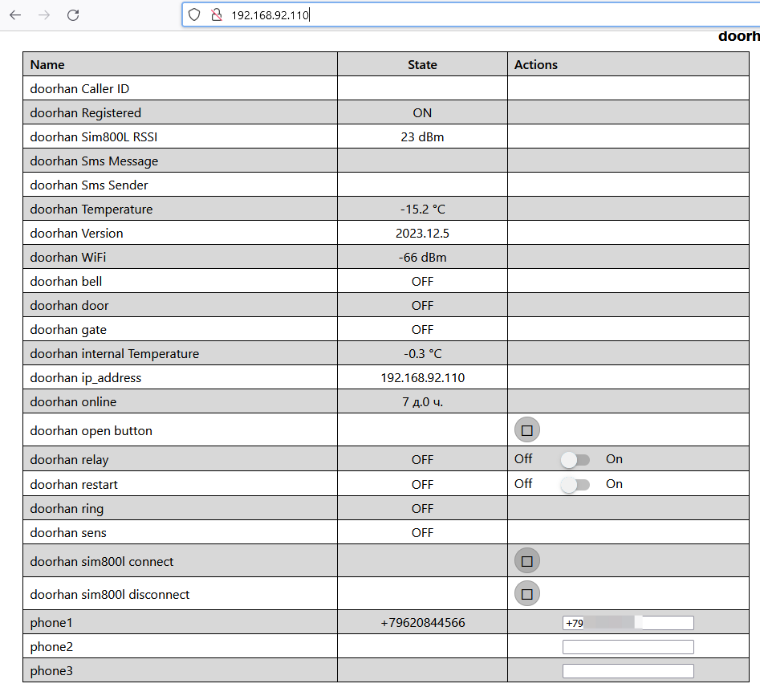Click the -0.3 °C internal temperature value
The image size is (760, 700).
[x=422, y=354]
